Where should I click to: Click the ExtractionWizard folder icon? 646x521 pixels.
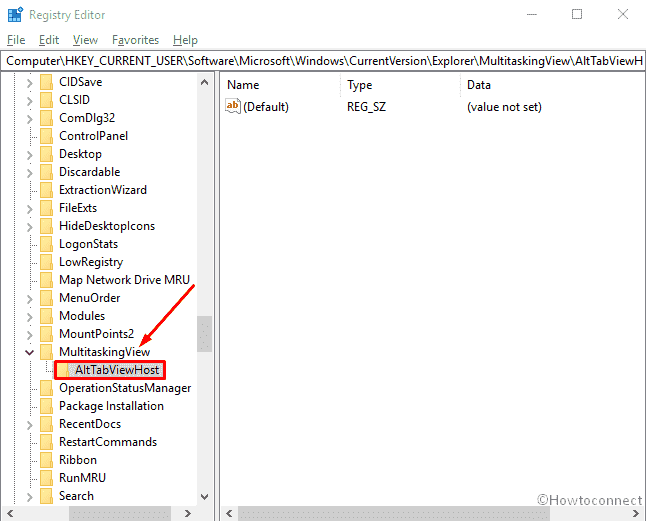click(x=47, y=190)
